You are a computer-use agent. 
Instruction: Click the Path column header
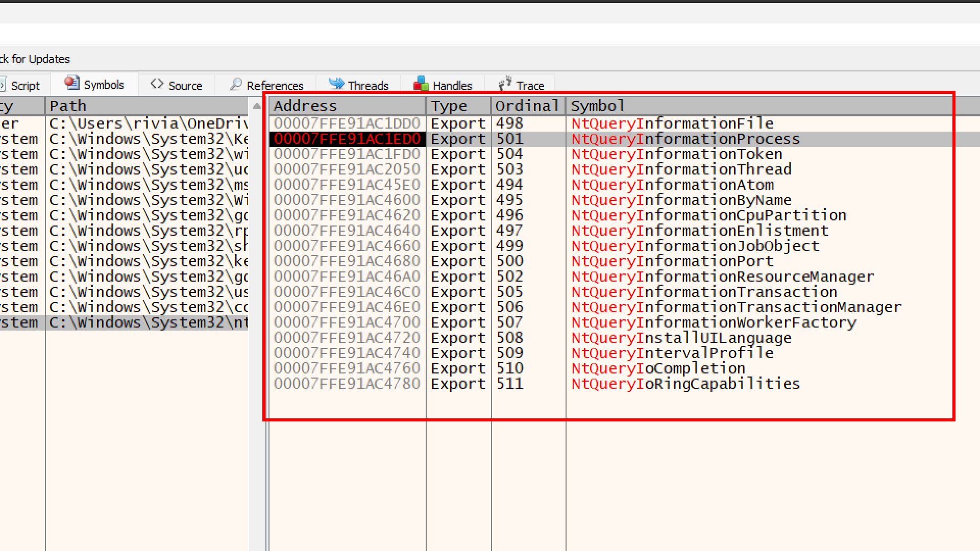coord(68,106)
